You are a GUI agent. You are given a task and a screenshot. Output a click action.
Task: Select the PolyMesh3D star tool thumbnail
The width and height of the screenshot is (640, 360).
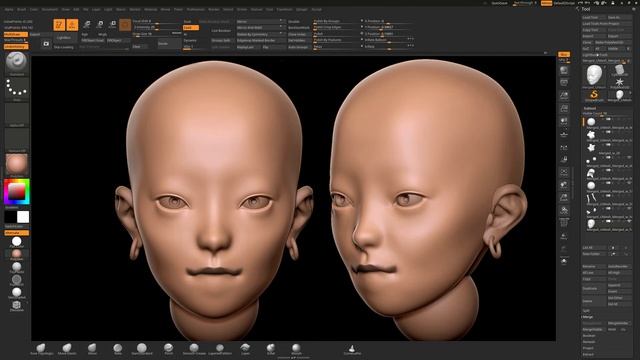pos(620,83)
